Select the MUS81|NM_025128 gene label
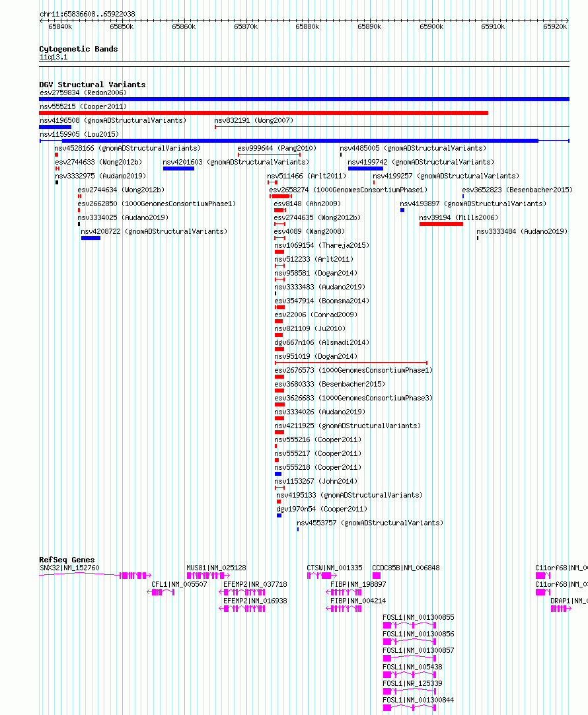This screenshot has height=715, width=588. [x=216, y=568]
